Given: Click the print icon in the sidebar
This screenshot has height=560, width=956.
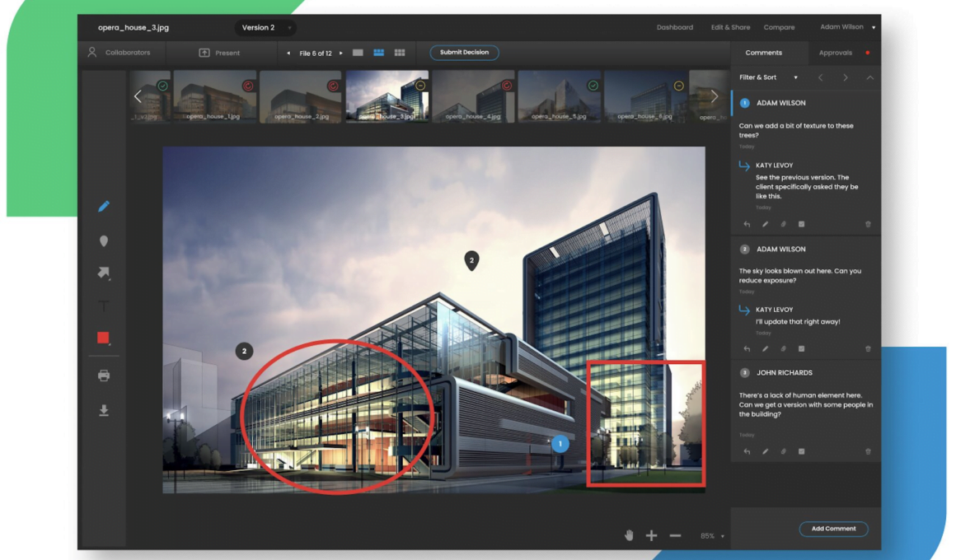Looking at the screenshot, I should pyautogui.click(x=104, y=376).
